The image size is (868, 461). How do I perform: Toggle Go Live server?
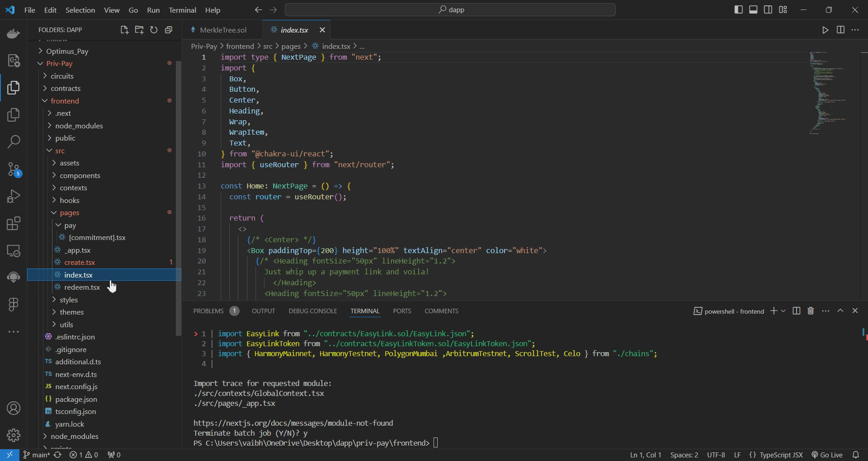coord(827,455)
